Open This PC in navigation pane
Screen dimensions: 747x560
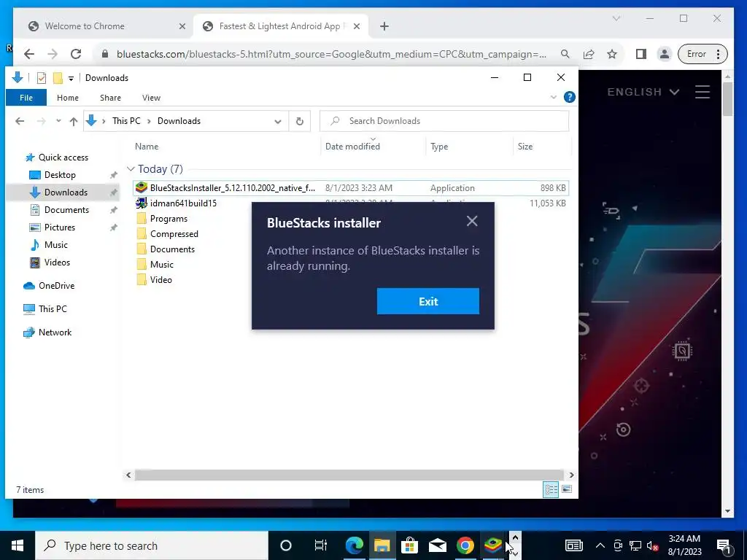53,309
